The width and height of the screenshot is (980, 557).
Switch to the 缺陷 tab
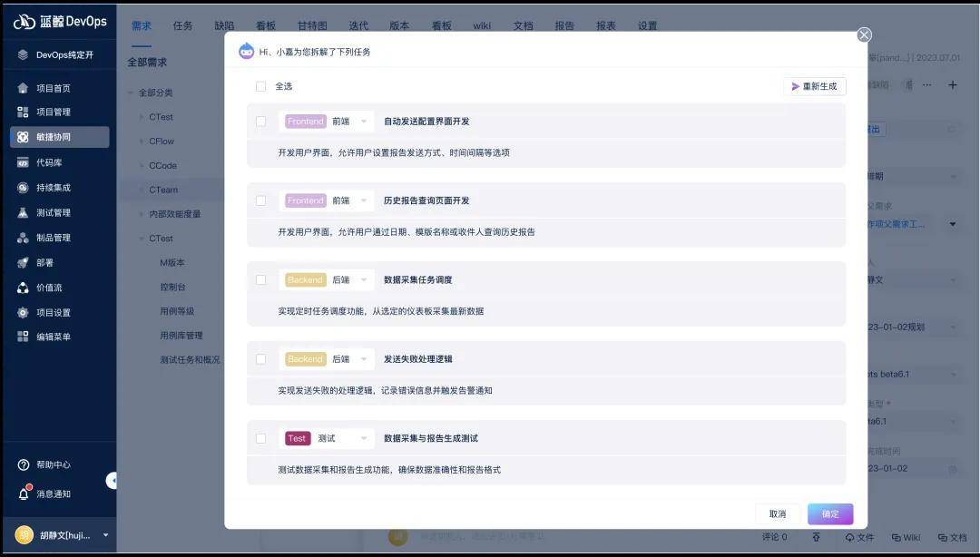(x=224, y=25)
